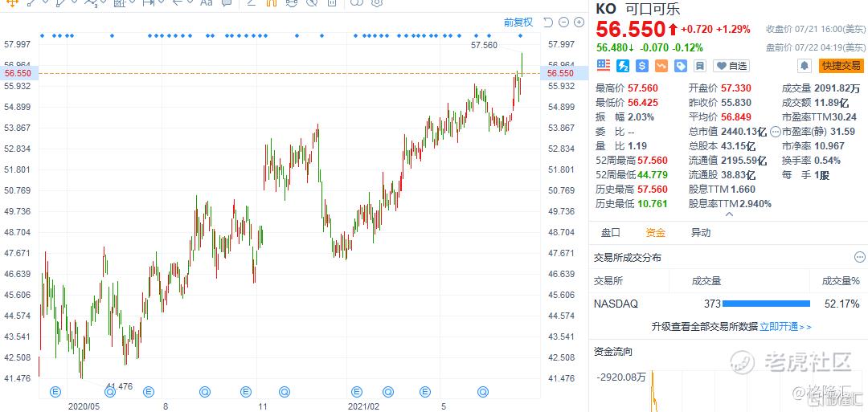Click the 资金流向 section heading

(612, 352)
